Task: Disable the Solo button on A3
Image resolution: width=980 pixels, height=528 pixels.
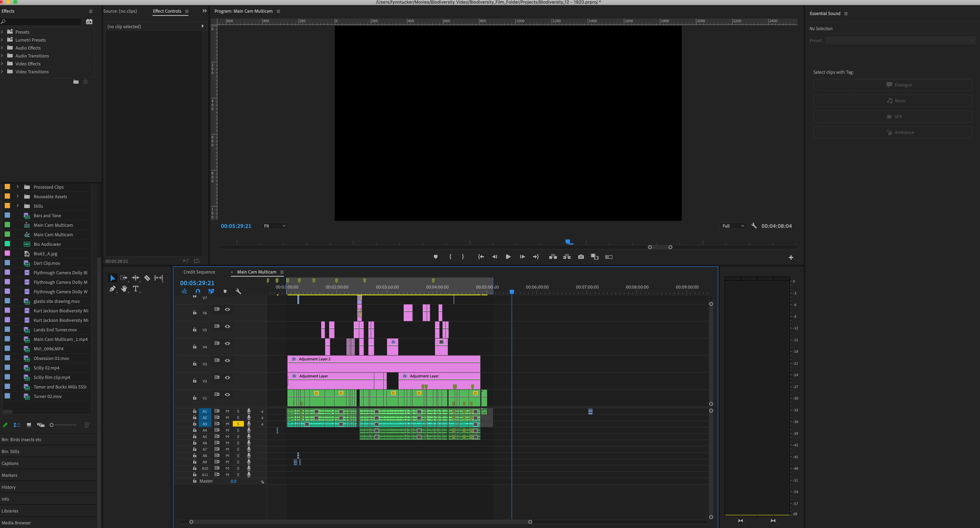Action: [238, 424]
